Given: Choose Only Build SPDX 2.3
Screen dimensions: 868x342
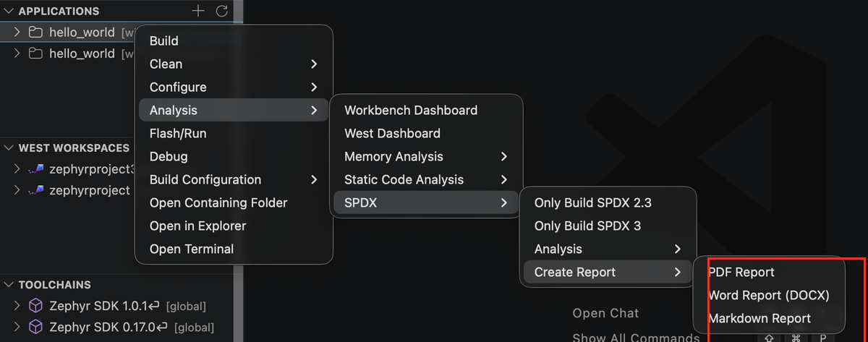Looking at the screenshot, I should (x=608, y=203).
